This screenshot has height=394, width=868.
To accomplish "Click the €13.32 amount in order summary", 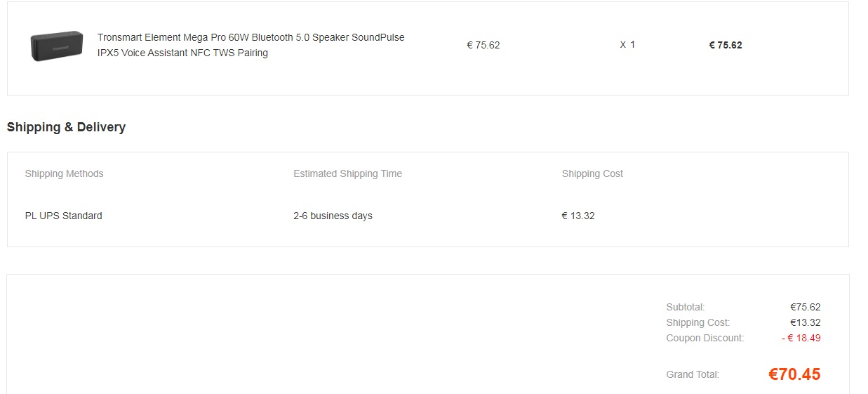I will click(x=805, y=322).
